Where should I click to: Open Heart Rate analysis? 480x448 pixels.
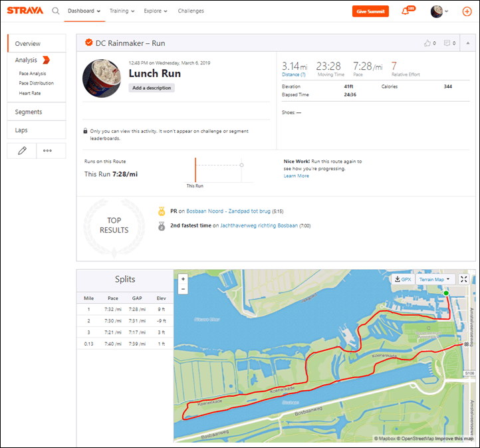tap(30, 93)
